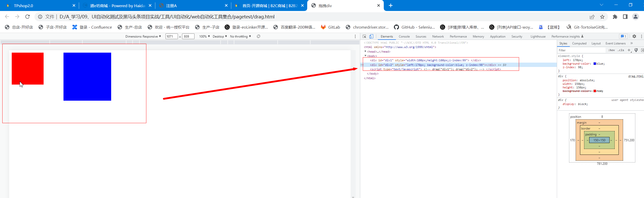
Task: Toggle the computed styles sidebar pane icon
Action: point(642,50)
